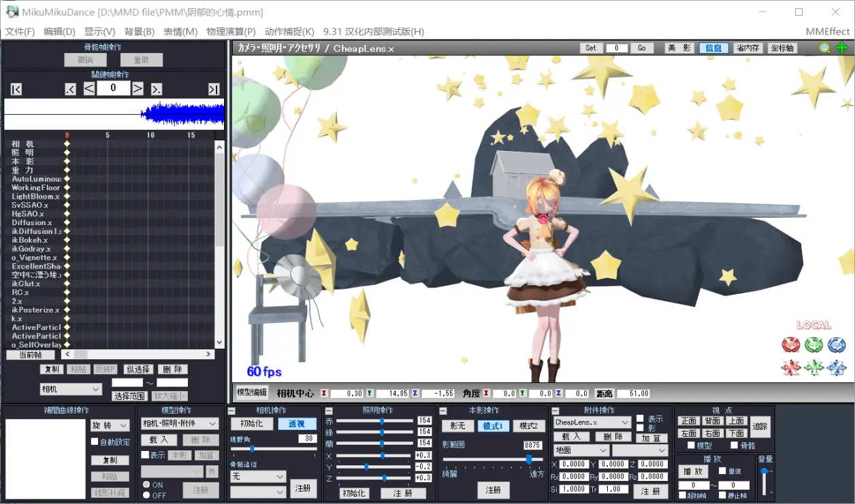
Task: Toggle the 模型 checkbox under 視点
Action: click(691, 446)
